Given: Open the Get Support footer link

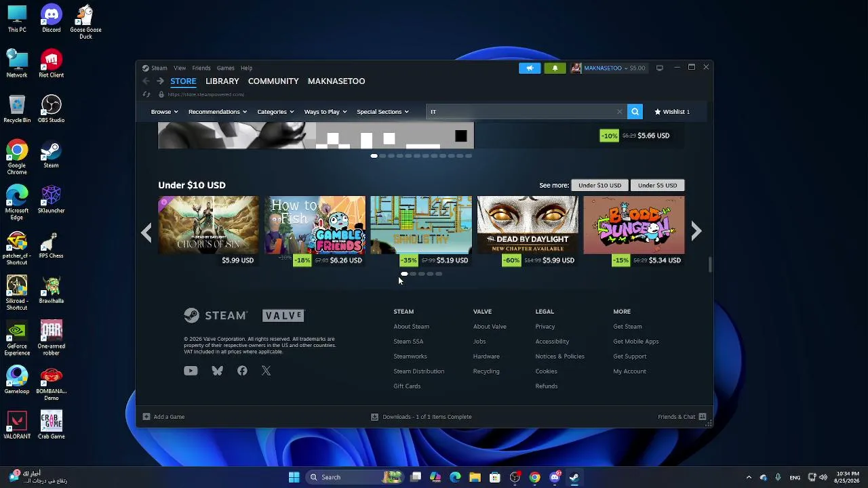Looking at the screenshot, I should tap(630, 357).
